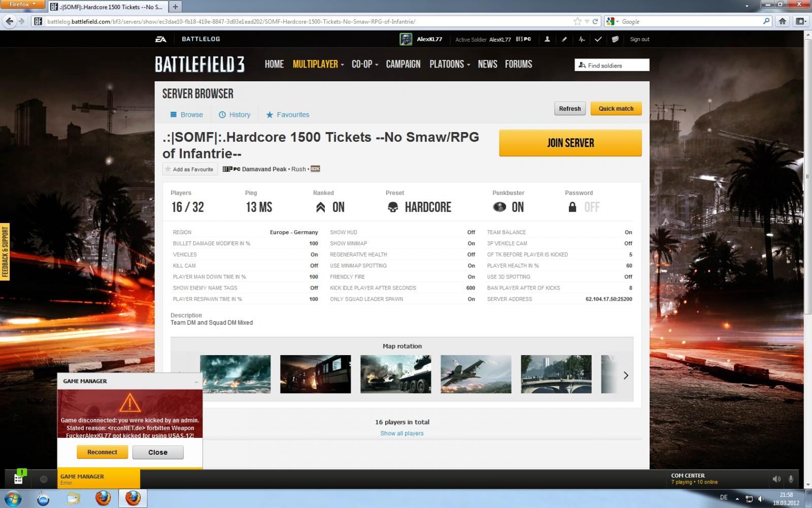
Task: Click the active Firefox taskbar button
Action: [x=133, y=498]
